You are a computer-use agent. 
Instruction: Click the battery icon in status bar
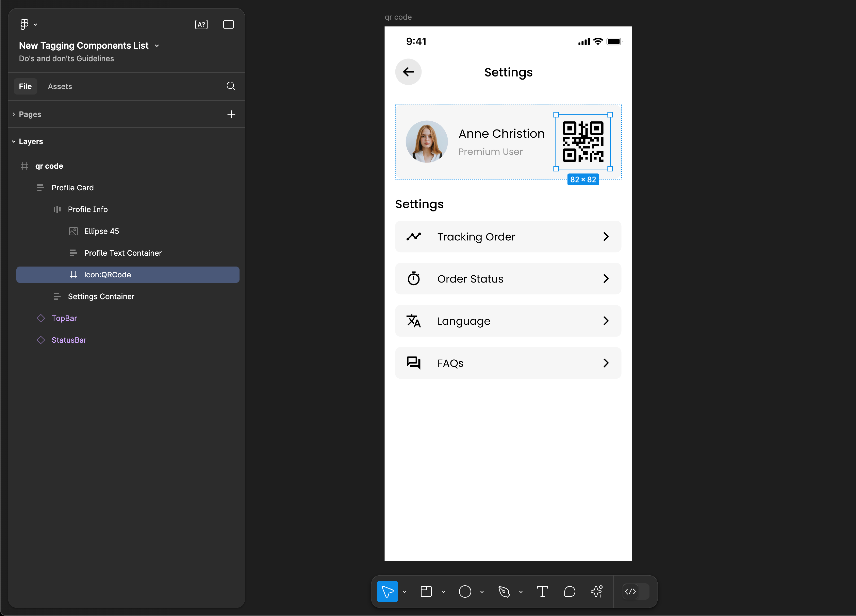pyautogui.click(x=614, y=41)
